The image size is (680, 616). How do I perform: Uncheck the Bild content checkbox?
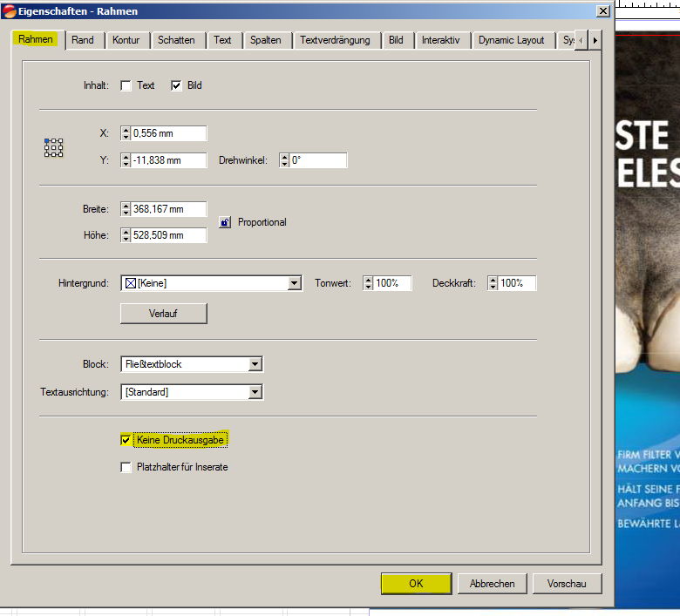point(176,85)
